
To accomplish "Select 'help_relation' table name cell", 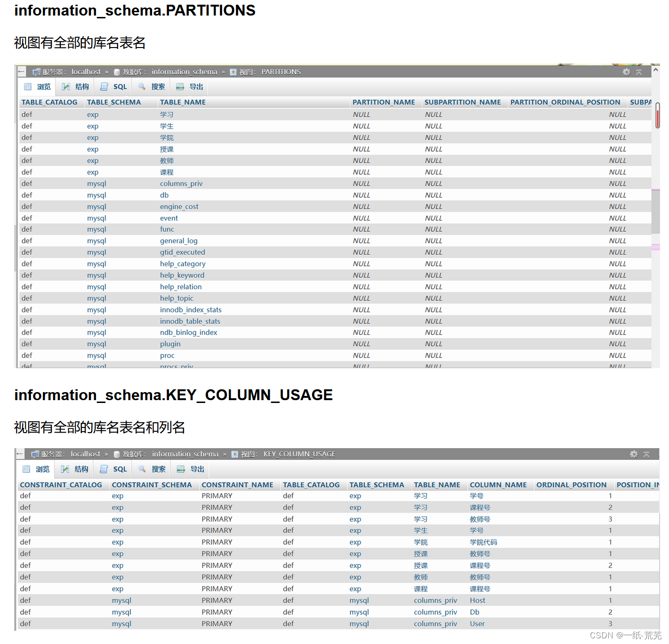I will tap(181, 287).
